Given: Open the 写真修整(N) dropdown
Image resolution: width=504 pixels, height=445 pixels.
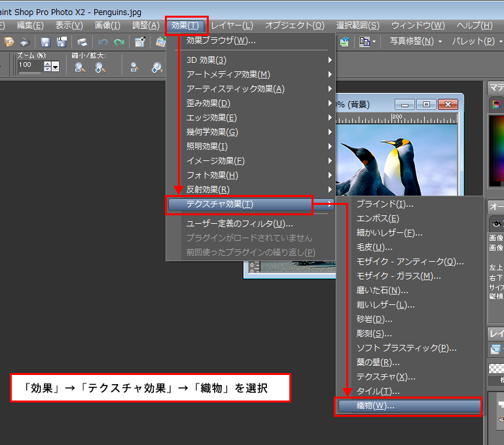Looking at the screenshot, I should click(x=416, y=41).
